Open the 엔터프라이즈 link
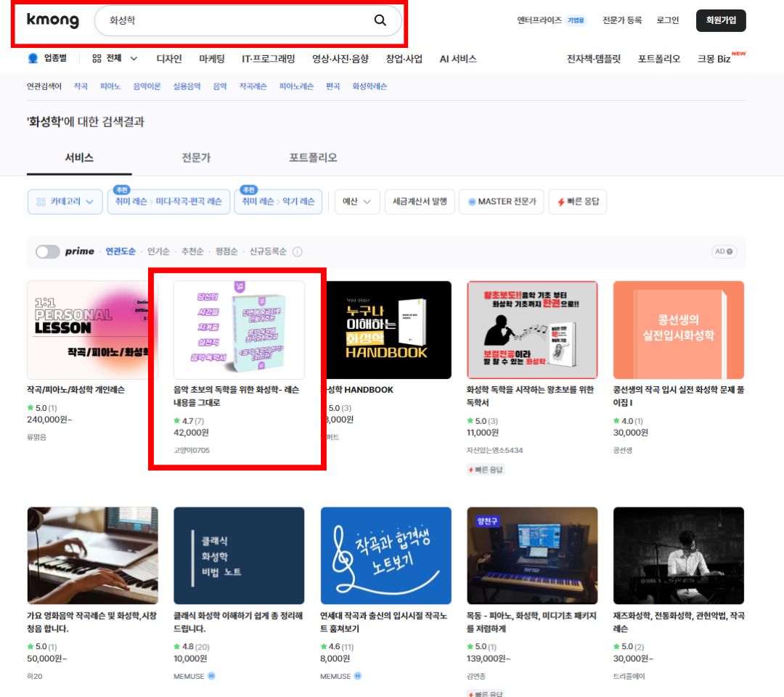 point(539,20)
